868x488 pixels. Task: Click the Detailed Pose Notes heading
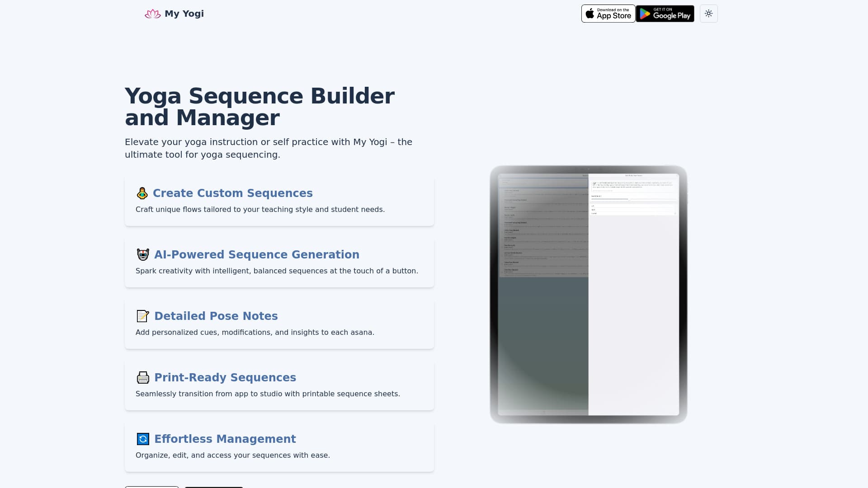coord(216,316)
